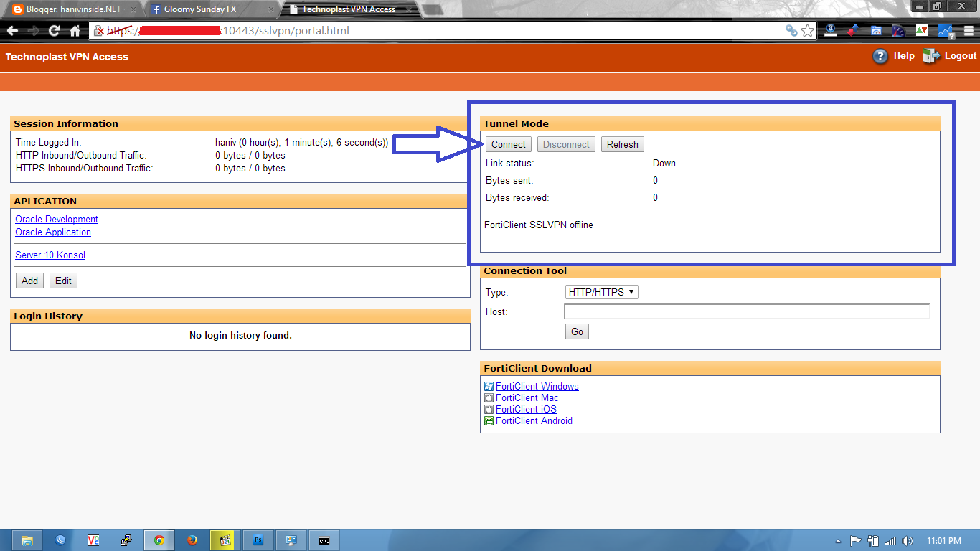Click the icon beside FortiClient iOS
The image size is (980, 551).
[489, 409]
